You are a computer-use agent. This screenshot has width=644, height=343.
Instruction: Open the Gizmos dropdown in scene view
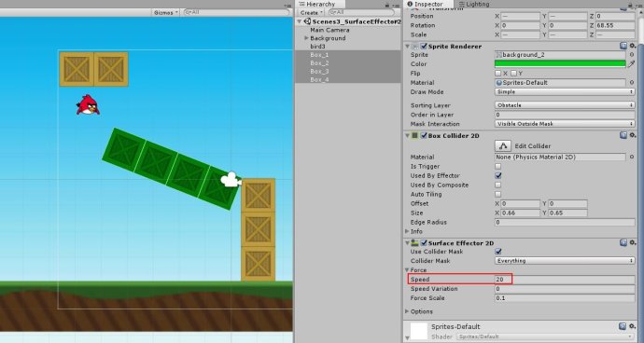pos(166,12)
